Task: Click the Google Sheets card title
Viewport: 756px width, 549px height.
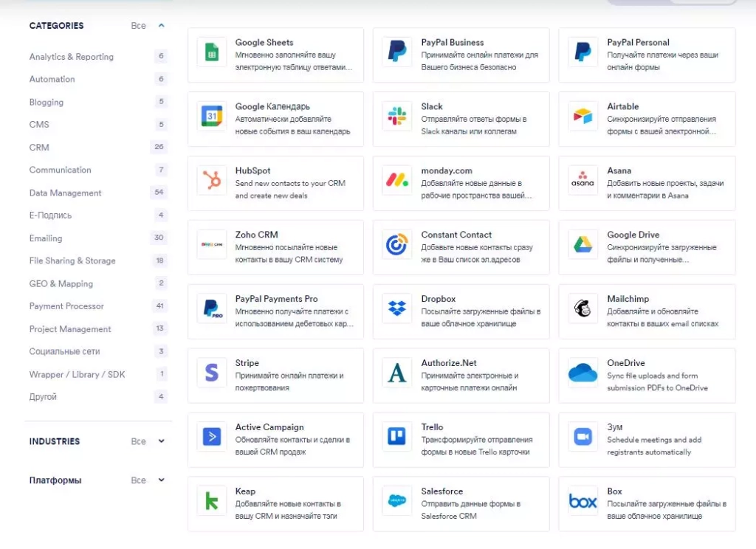Action: point(264,42)
